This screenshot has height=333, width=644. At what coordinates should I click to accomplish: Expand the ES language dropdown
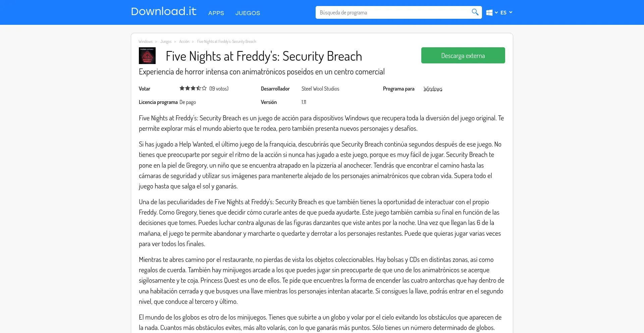503,12
